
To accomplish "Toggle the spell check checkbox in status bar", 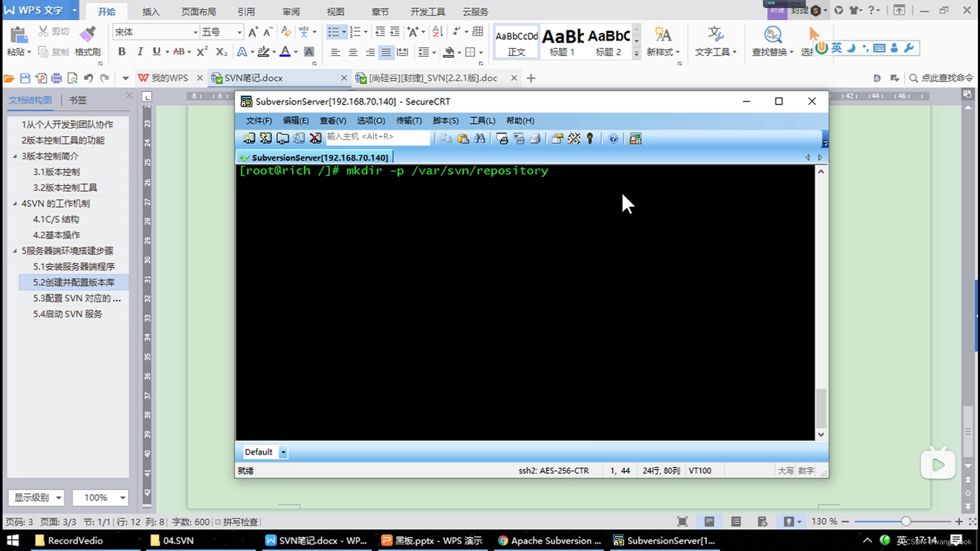I will 218,522.
